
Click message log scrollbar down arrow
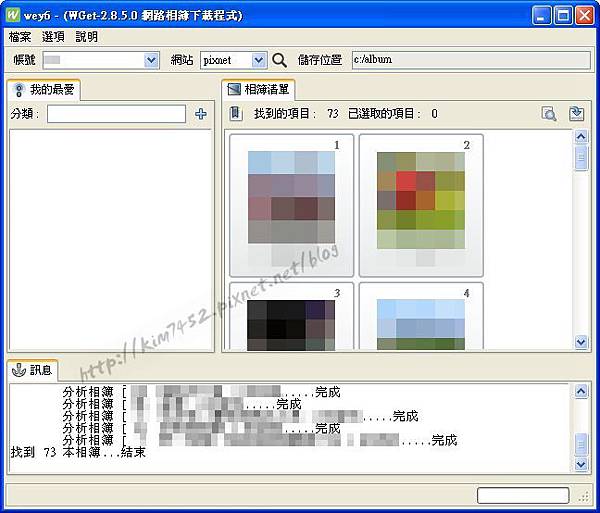pos(581,464)
